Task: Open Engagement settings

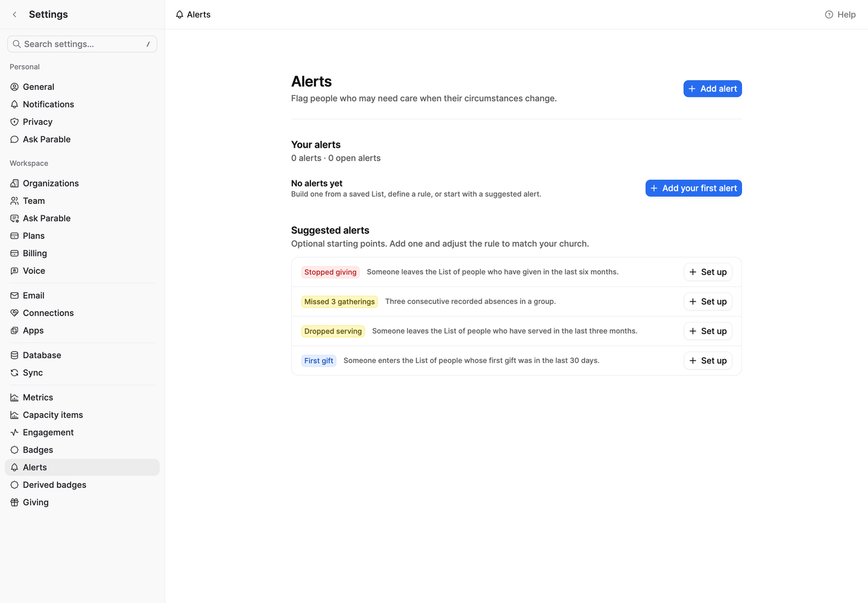Action: pos(82,432)
